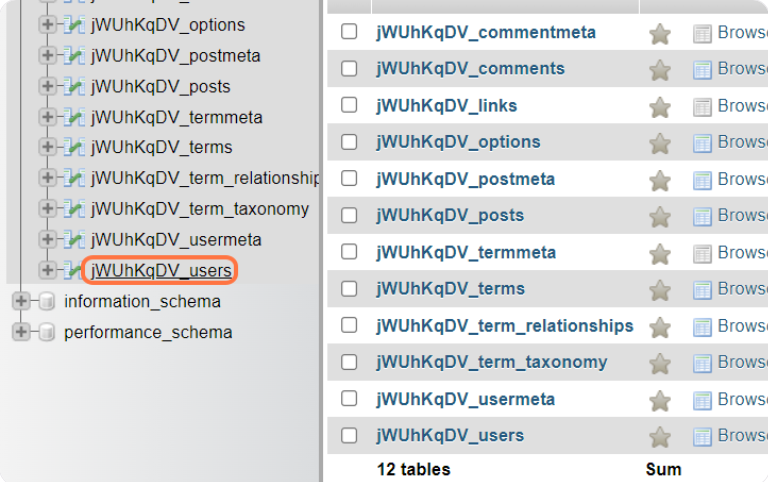This screenshot has height=482, width=768.
Task: Star the jWUhKqDV_links table as favorite
Action: click(660, 107)
